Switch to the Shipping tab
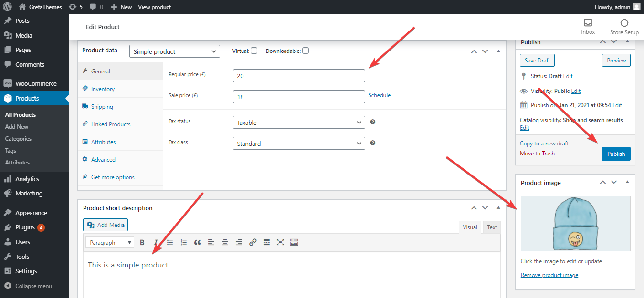644x298 pixels. pyautogui.click(x=120, y=107)
